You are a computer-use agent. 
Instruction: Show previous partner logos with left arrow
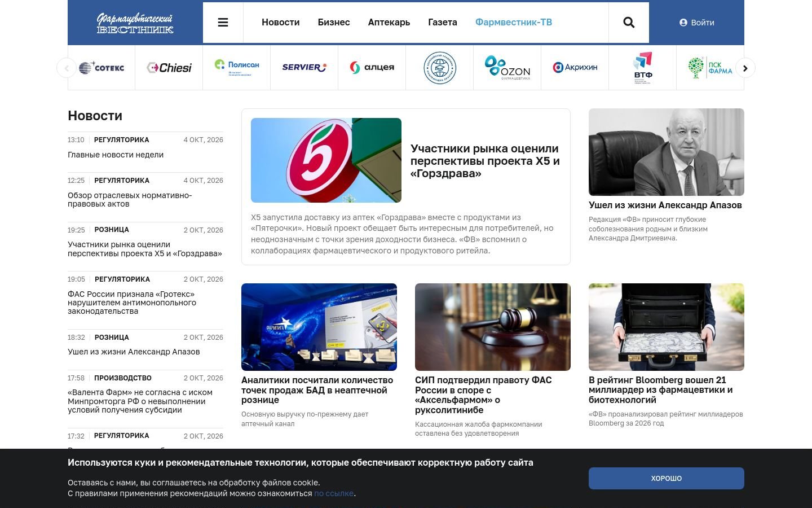[x=67, y=68]
